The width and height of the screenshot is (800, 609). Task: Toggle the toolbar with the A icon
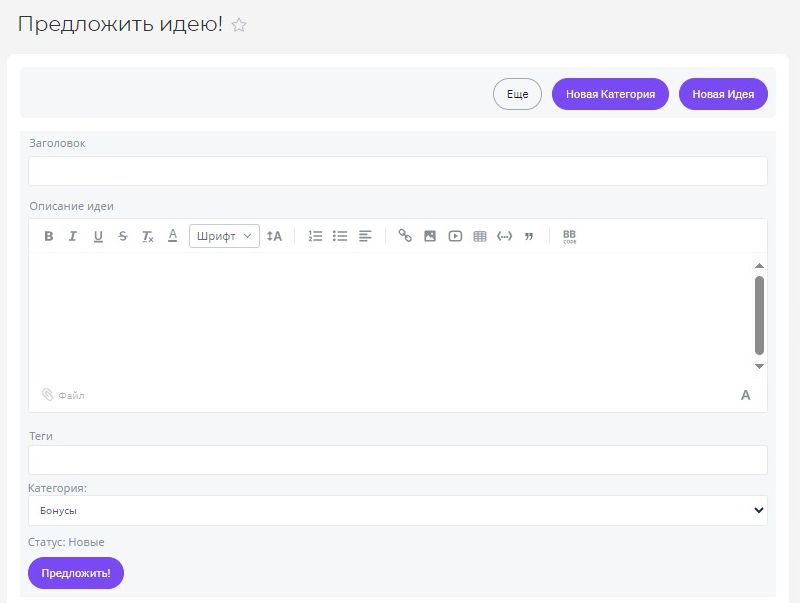pyautogui.click(x=745, y=395)
